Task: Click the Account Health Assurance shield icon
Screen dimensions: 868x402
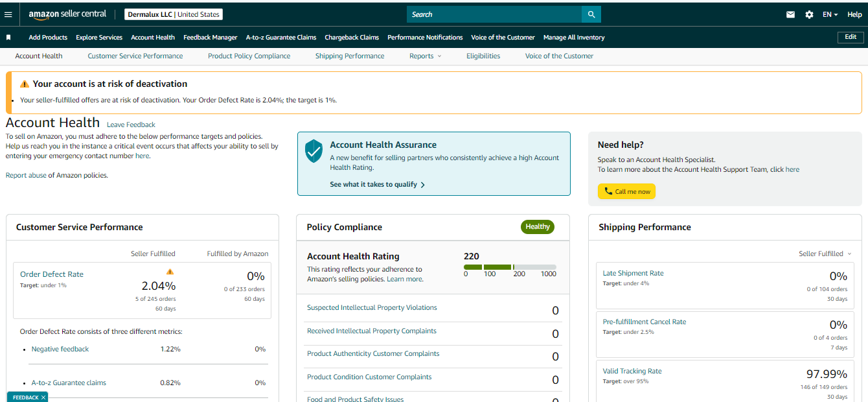Action: pyautogui.click(x=314, y=151)
